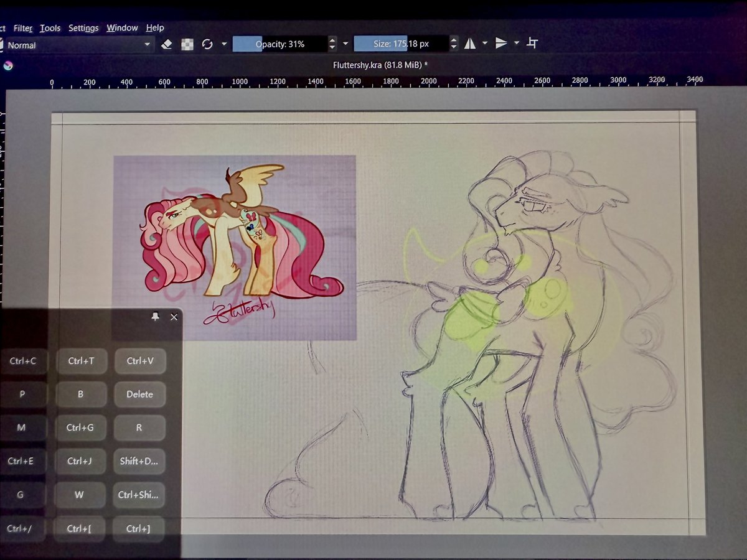Open the Help menu
The height and width of the screenshot is (560, 747).
pyautogui.click(x=155, y=28)
